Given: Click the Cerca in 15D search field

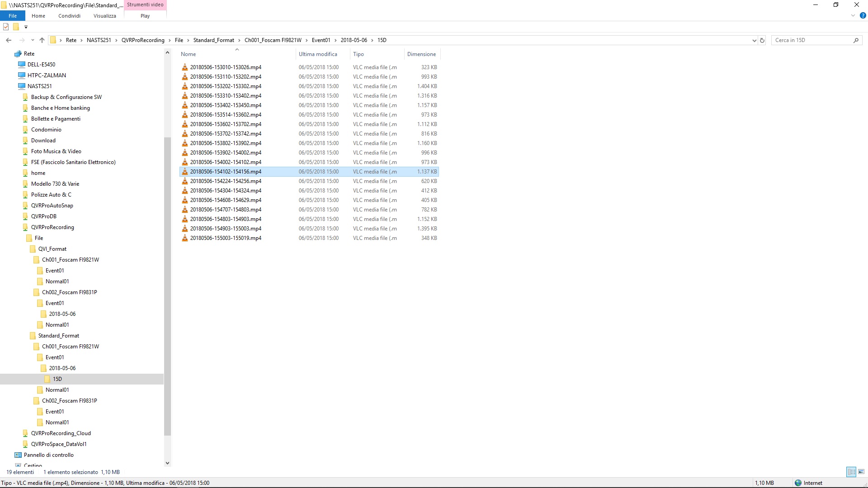Looking at the screenshot, I should click(x=811, y=40).
